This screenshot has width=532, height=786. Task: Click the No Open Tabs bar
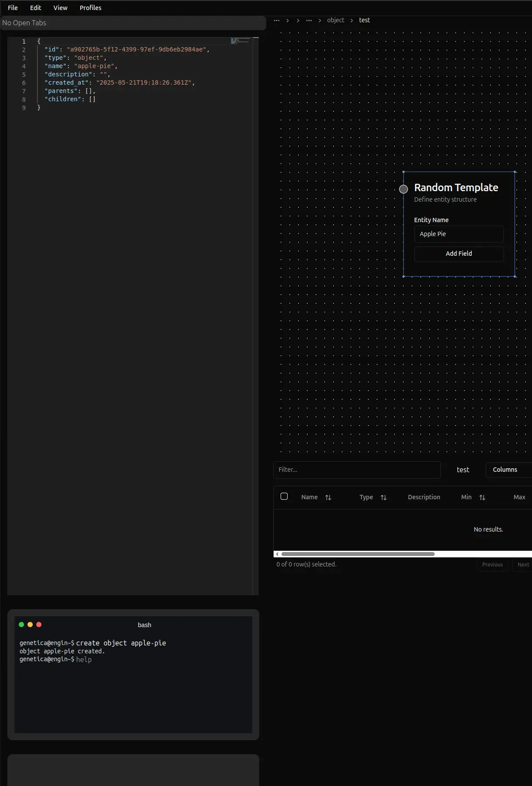[133, 23]
